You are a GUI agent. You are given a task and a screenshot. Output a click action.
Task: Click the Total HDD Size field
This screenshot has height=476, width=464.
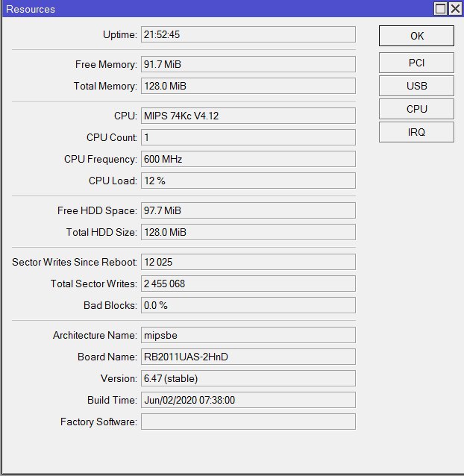click(x=248, y=232)
